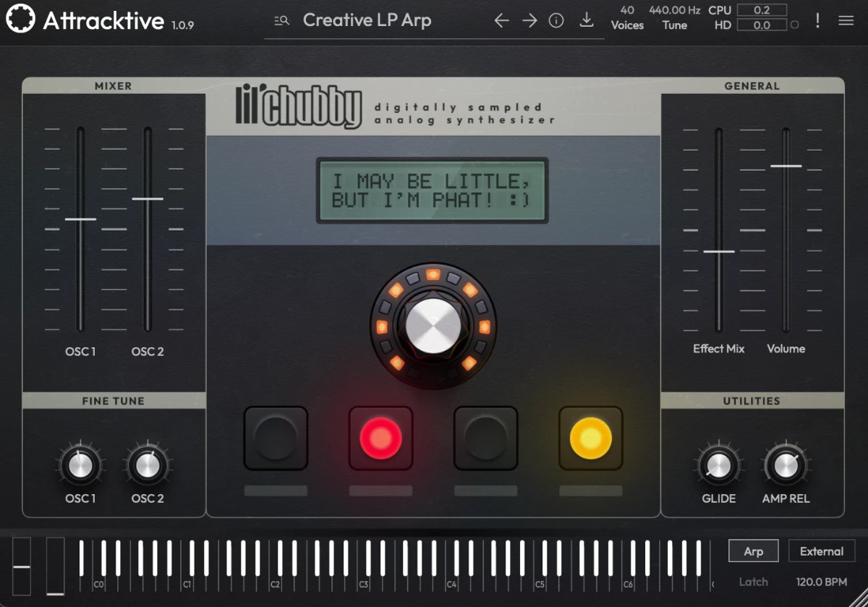Viewport: 868px width, 607px height.
Task: Open notifications via the exclamation icon
Action: tap(817, 21)
